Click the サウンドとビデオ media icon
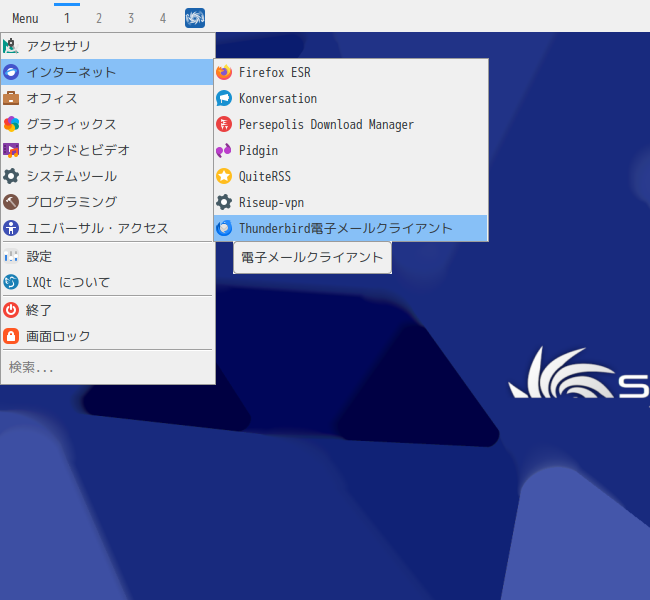This screenshot has height=600, width=650. click(11, 150)
